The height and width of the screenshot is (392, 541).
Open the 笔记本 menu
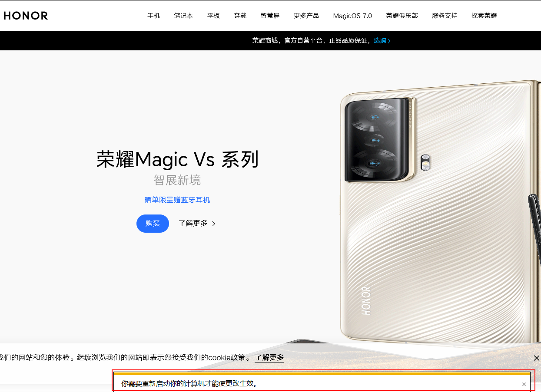[183, 16]
